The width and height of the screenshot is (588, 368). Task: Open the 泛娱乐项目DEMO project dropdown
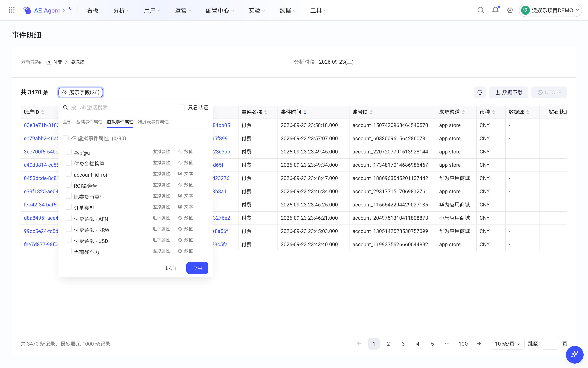click(550, 10)
